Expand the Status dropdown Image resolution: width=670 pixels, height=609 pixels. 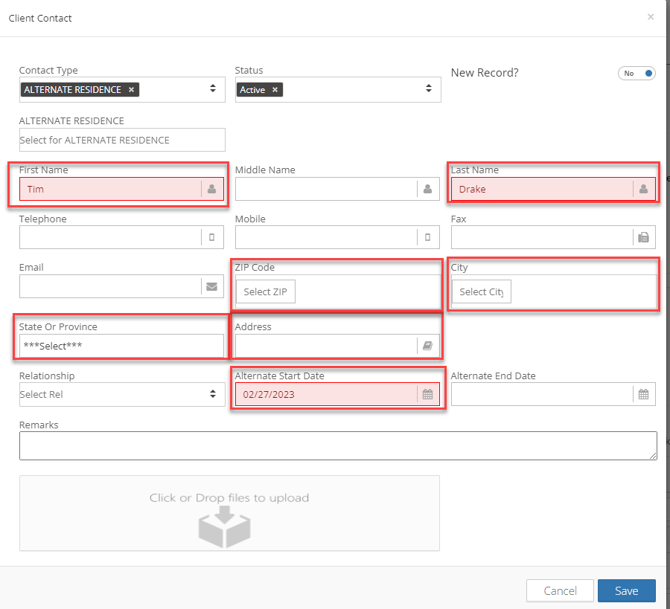(x=428, y=90)
